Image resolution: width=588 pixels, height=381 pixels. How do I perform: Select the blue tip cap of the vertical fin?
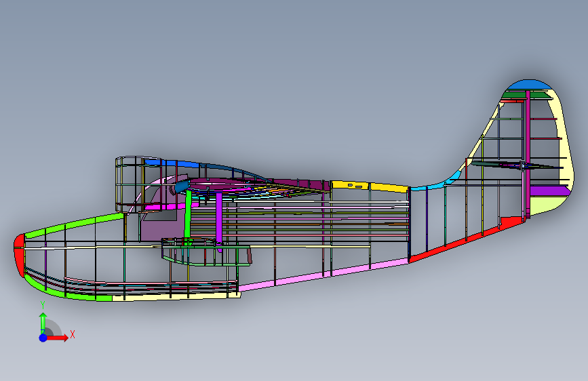pos(529,84)
